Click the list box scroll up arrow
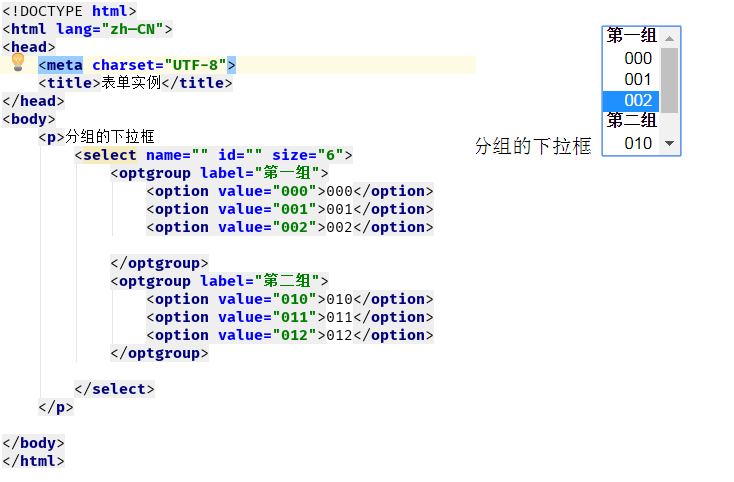 click(x=669, y=38)
